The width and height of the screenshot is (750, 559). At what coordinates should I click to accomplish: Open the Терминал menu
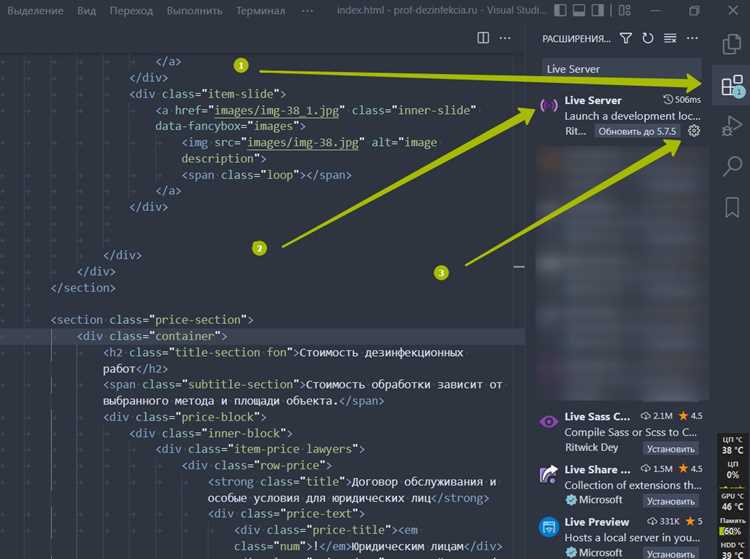260,11
